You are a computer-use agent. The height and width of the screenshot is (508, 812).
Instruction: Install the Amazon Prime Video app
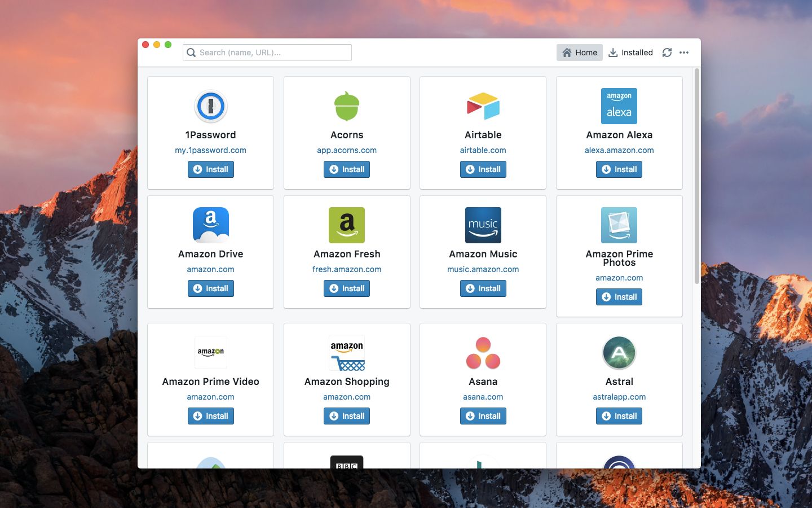click(x=210, y=416)
